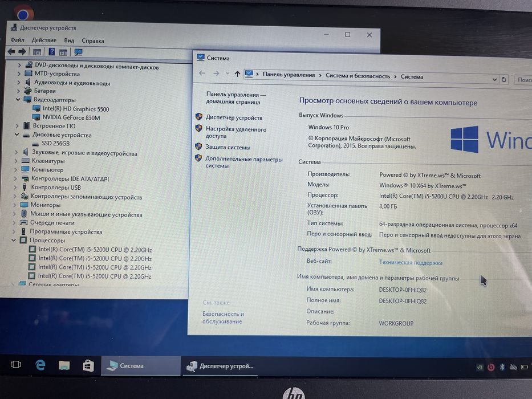Open Безопасность и обслуживание link
532x399 pixels.
click(x=223, y=317)
